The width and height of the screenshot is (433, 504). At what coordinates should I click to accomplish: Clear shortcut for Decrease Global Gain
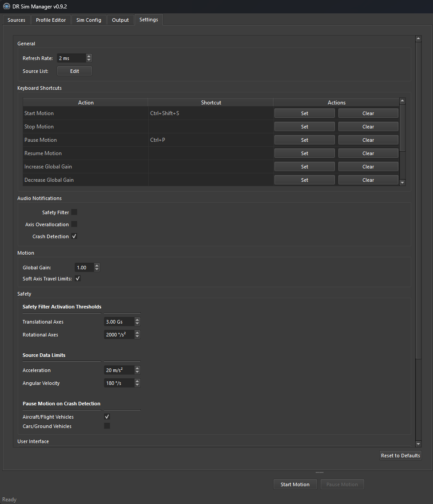368,180
